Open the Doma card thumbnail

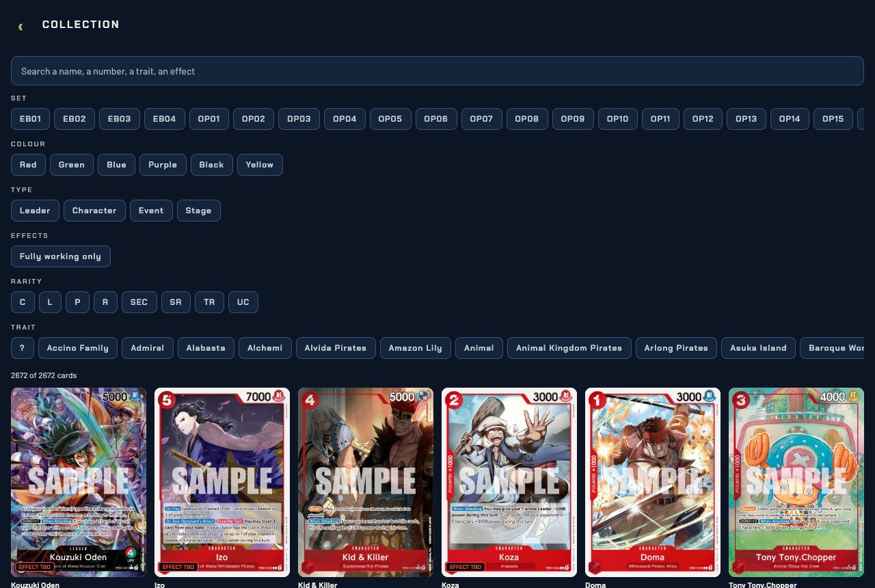(653, 482)
